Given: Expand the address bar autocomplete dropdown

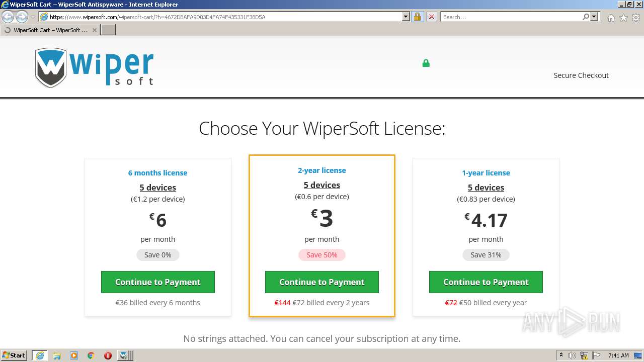Looking at the screenshot, I should [x=406, y=17].
